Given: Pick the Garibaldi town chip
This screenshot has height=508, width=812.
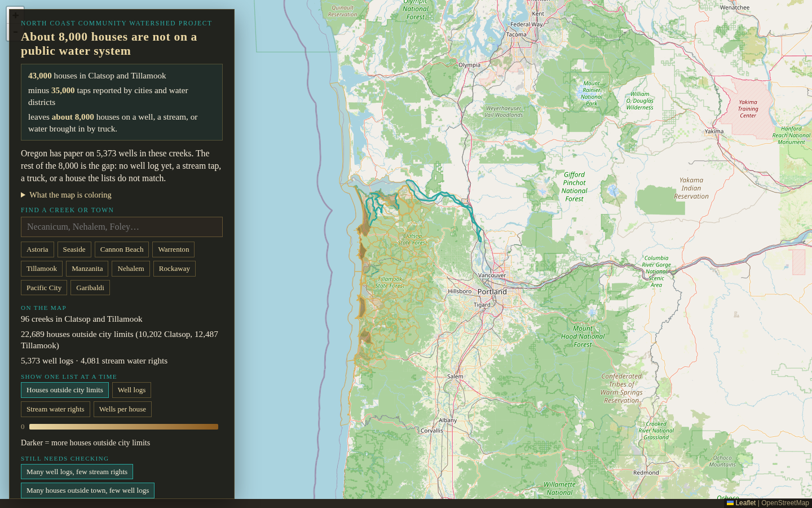Looking at the screenshot, I should (x=90, y=288).
